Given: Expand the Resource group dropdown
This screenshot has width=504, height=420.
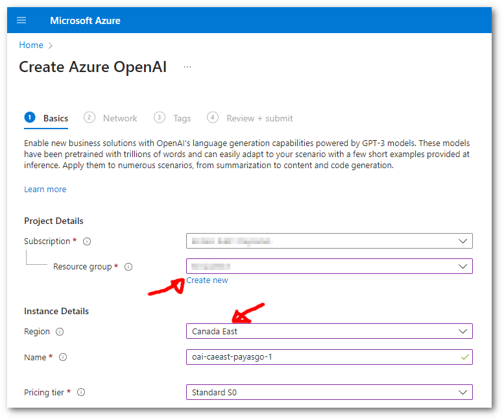Looking at the screenshot, I should click(329, 266).
